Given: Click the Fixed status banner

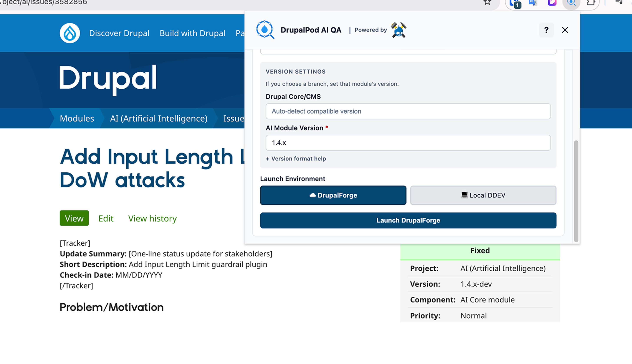Looking at the screenshot, I should pyautogui.click(x=480, y=251).
